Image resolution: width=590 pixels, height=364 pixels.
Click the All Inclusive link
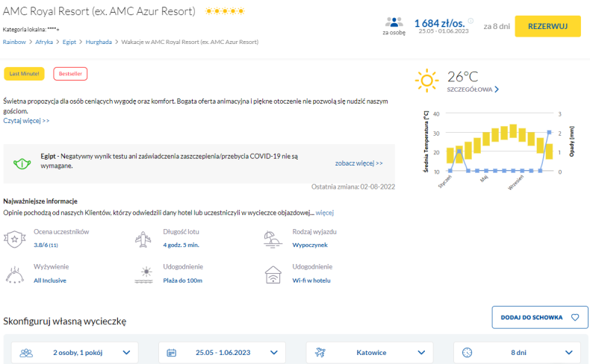click(50, 280)
